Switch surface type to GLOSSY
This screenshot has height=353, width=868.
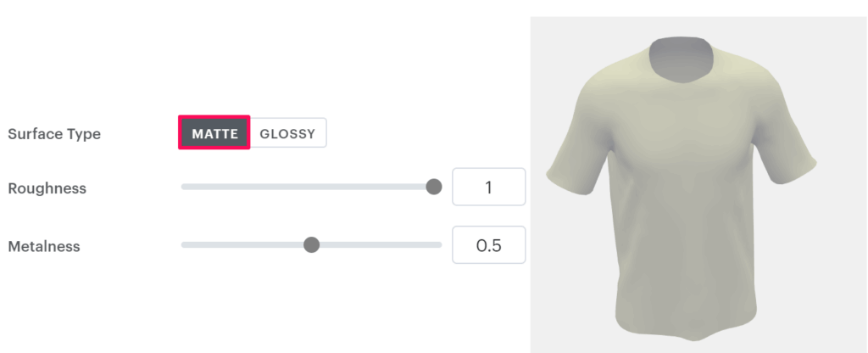pos(287,133)
